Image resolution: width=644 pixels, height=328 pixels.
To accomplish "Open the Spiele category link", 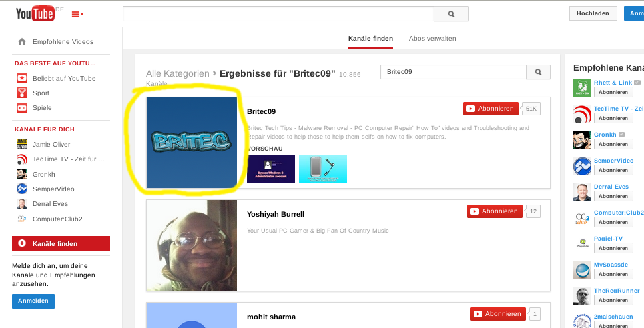I will coord(43,108).
